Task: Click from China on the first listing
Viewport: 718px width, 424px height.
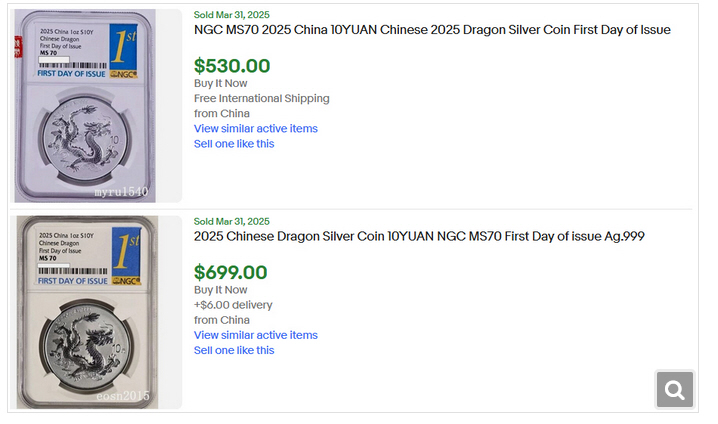Action: click(x=222, y=113)
